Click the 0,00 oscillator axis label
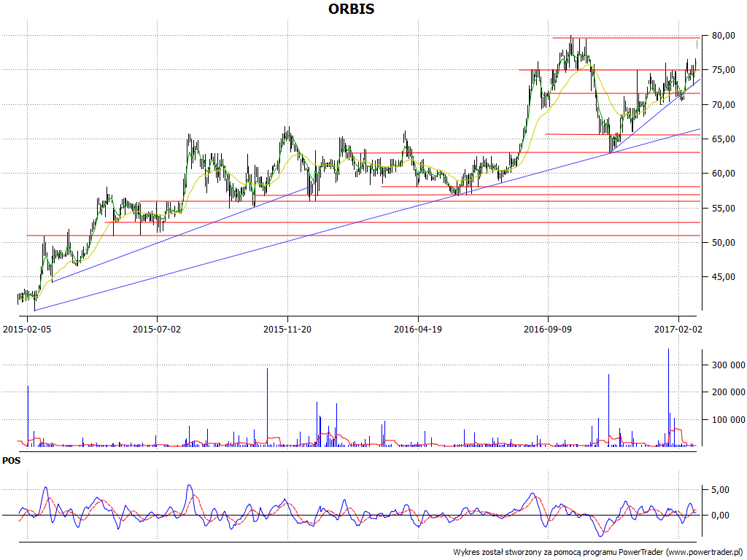Viewport: 747px width, 560px height. [720, 516]
